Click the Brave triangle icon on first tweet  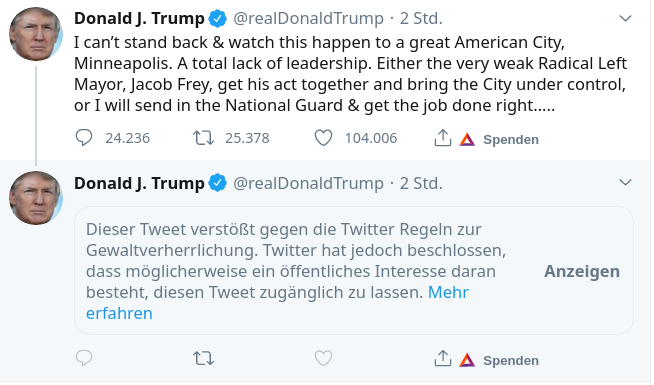pyautogui.click(x=467, y=139)
